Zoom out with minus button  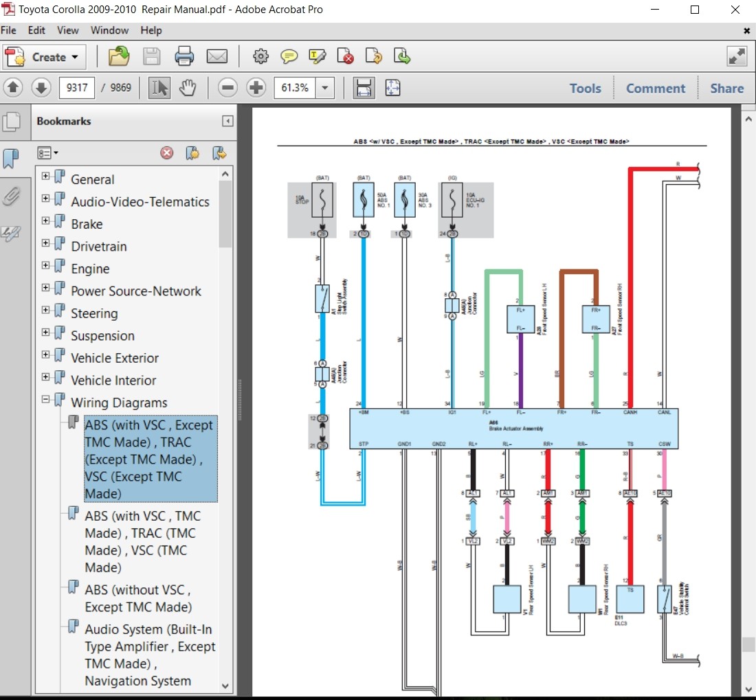tap(227, 88)
